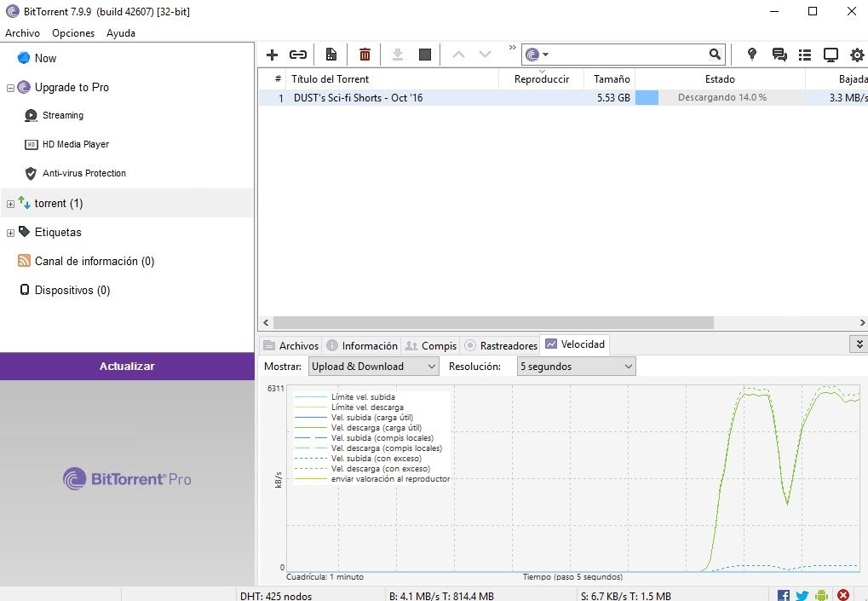Viewport: 868px width, 601px height.
Task: Click horizontal scrollbar right arrow
Action: [x=862, y=322]
